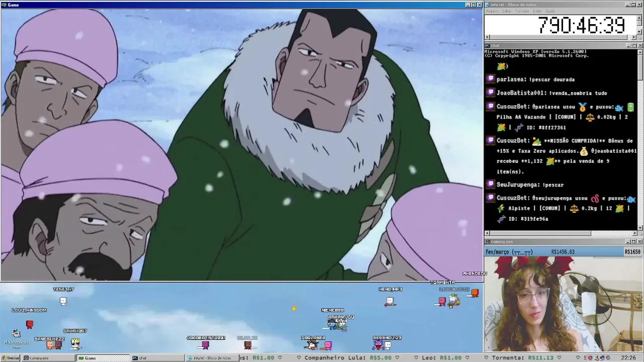Select the Game taskbar button

coord(103,358)
